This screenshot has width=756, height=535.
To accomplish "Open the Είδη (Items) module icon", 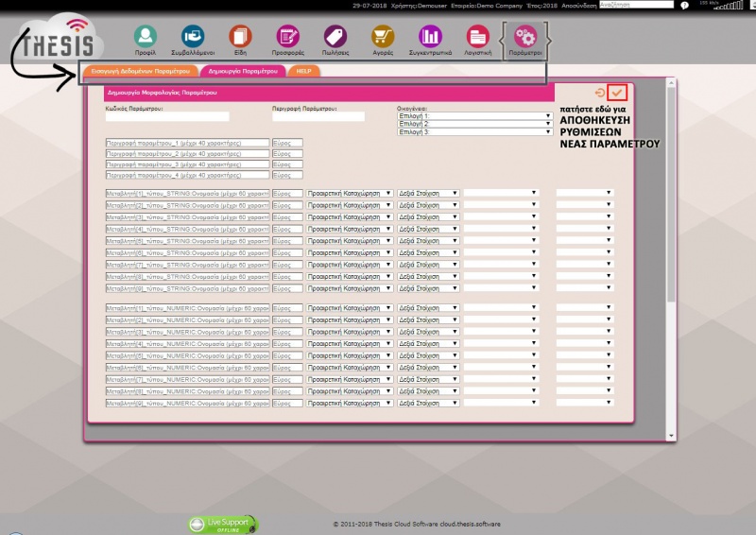I will coord(240,37).
